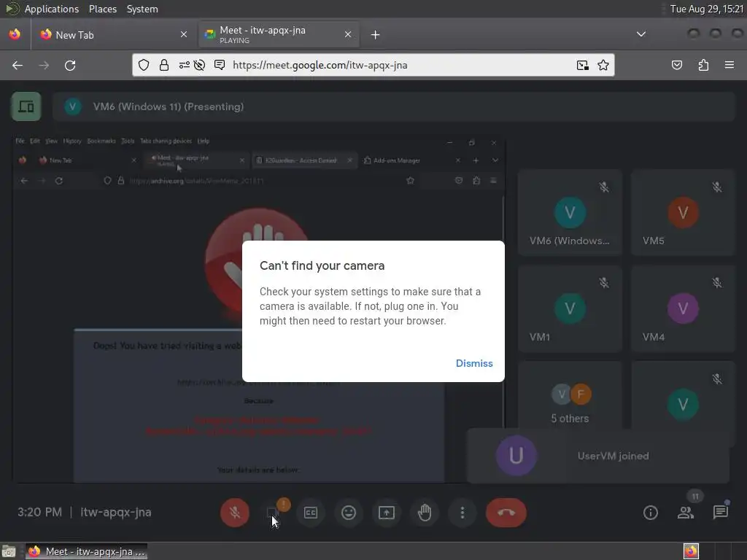747x560 pixels.
Task: Open the tracking protection shield icon
Action: [x=144, y=65]
